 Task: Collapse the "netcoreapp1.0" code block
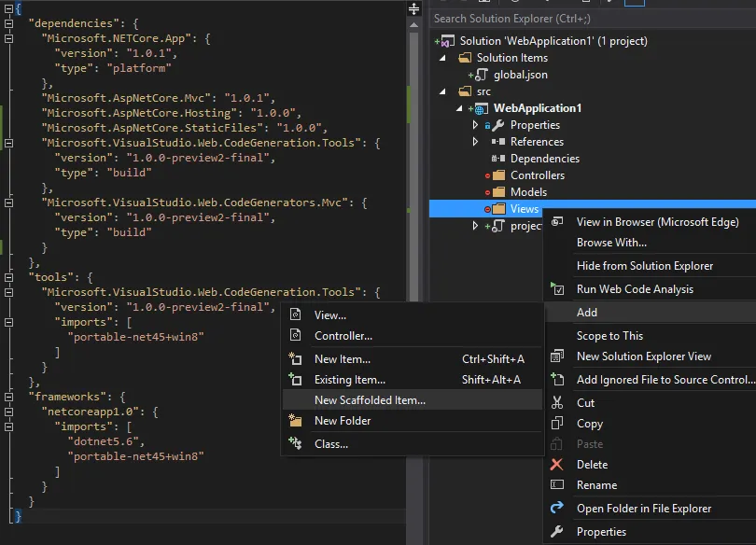pos(8,412)
